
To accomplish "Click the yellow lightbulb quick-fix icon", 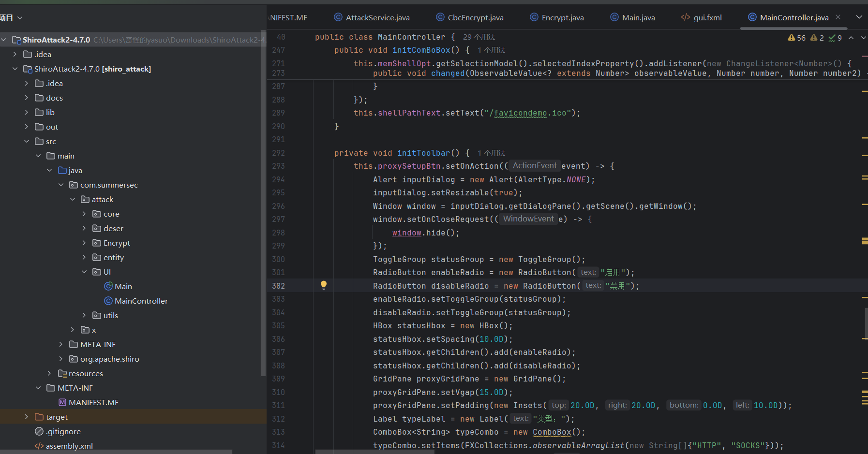I will click(x=324, y=285).
